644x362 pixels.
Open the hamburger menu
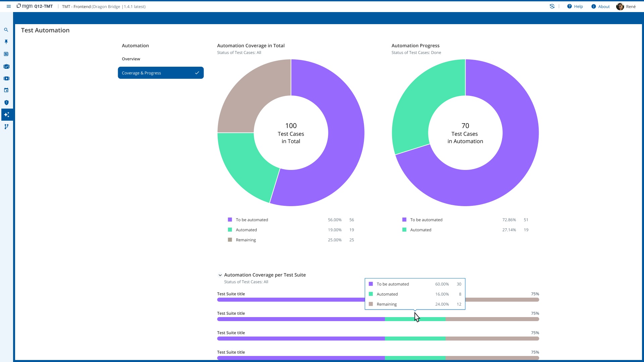tap(9, 6)
